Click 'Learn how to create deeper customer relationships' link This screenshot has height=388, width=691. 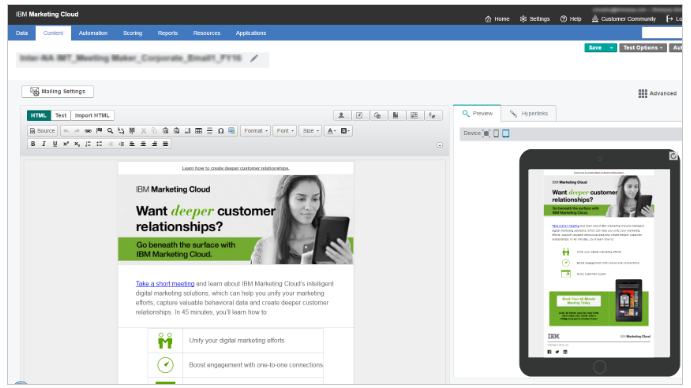coord(236,168)
